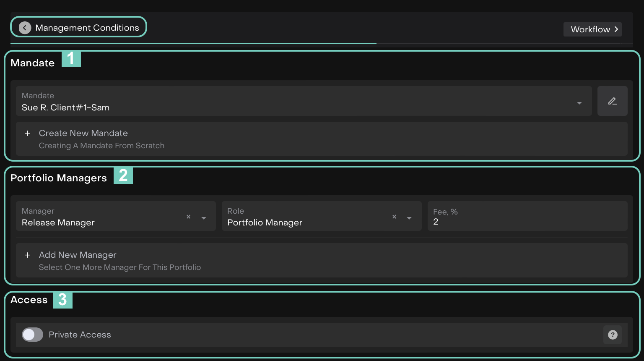644x361 pixels.
Task: Select the Management Conditions header title
Action: pyautogui.click(x=87, y=28)
